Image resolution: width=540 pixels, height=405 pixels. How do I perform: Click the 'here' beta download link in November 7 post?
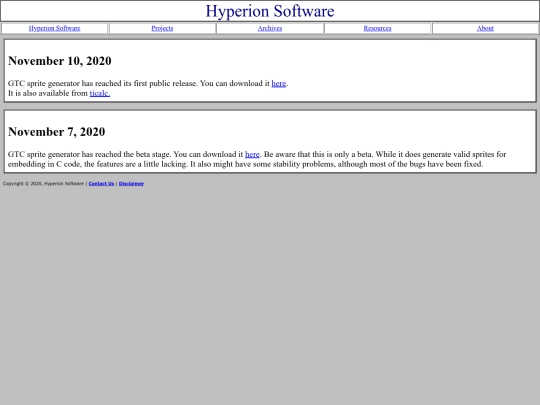(252, 154)
